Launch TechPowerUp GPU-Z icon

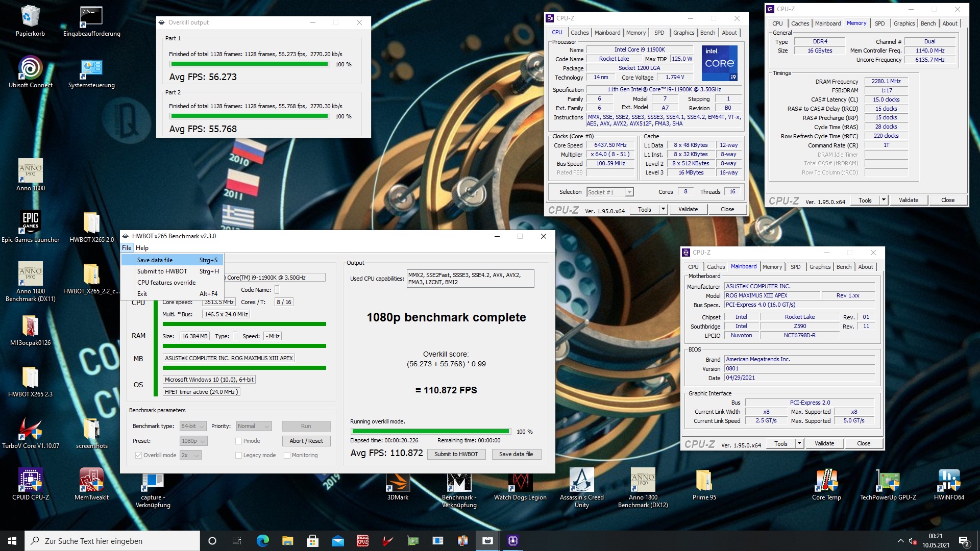pyautogui.click(x=888, y=485)
